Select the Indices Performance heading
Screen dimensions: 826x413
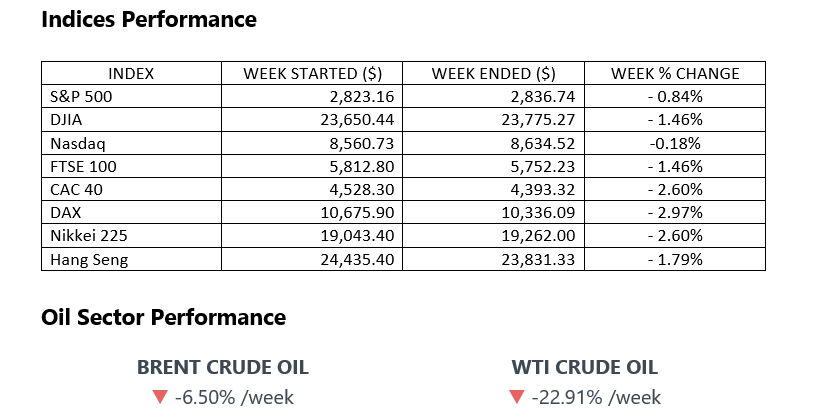click(149, 19)
